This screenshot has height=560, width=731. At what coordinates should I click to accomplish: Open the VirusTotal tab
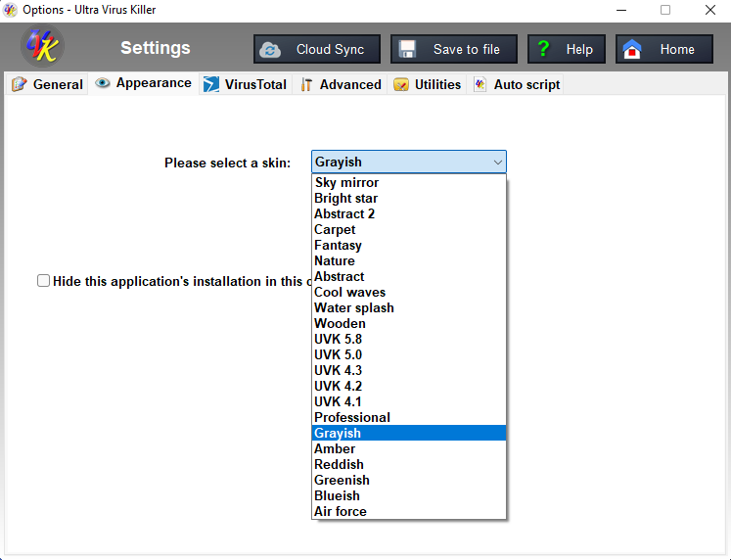click(x=246, y=84)
